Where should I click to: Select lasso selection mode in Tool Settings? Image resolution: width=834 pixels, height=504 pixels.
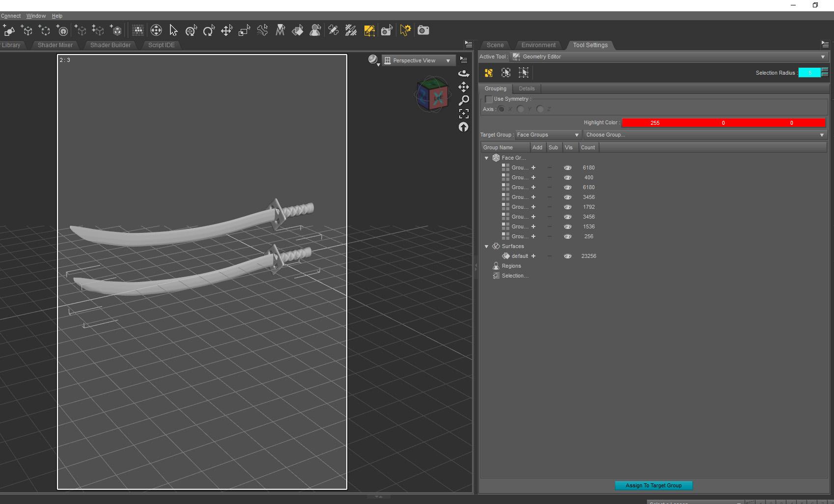pyautogui.click(x=524, y=73)
